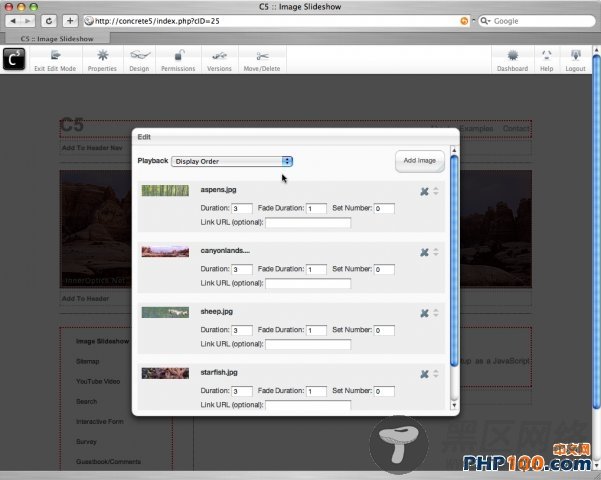Open page Properties from the toolbar
Image resolution: width=601 pixels, height=480 pixels.
(x=102, y=59)
